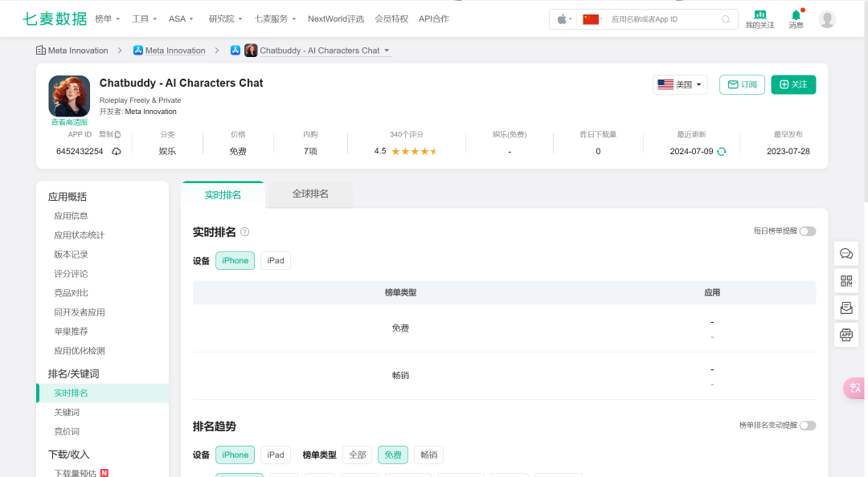This screenshot has width=868, height=477.
Task: Select 免费 chart type filter
Action: [x=393, y=455]
